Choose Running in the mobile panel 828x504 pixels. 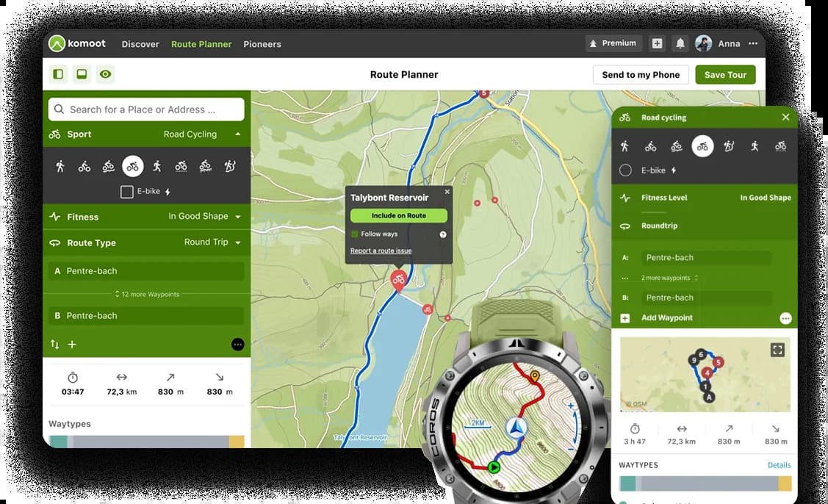tap(755, 145)
